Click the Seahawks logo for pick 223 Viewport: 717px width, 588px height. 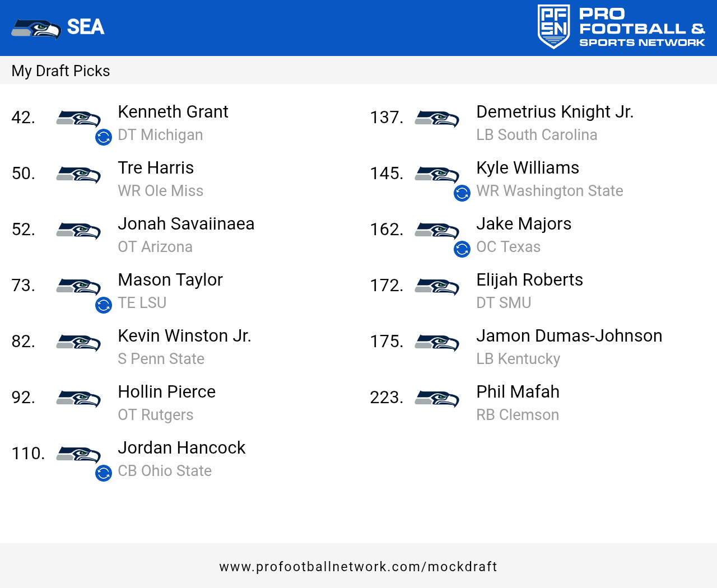pos(437,399)
